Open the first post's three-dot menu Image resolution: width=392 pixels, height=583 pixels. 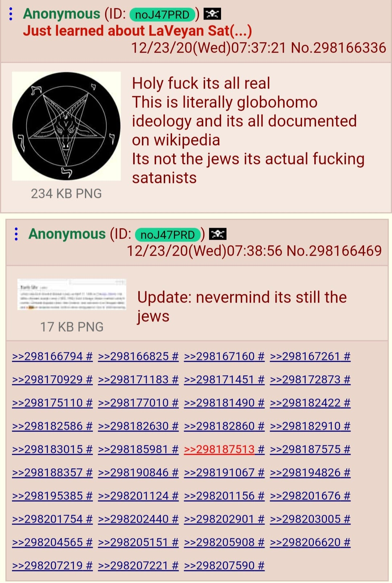pyautogui.click(x=11, y=14)
